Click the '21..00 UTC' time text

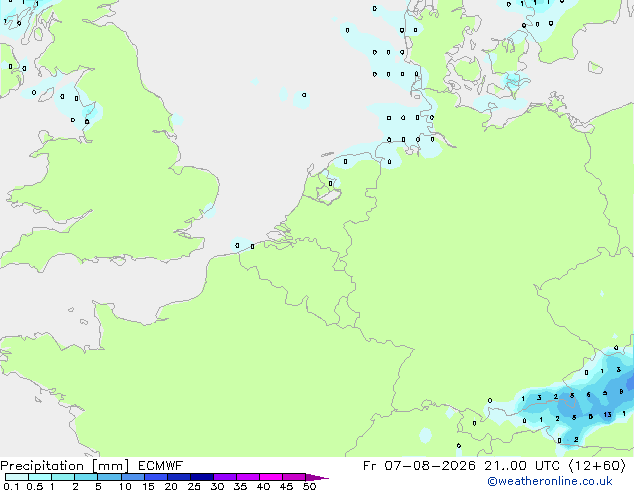pos(522,466)
